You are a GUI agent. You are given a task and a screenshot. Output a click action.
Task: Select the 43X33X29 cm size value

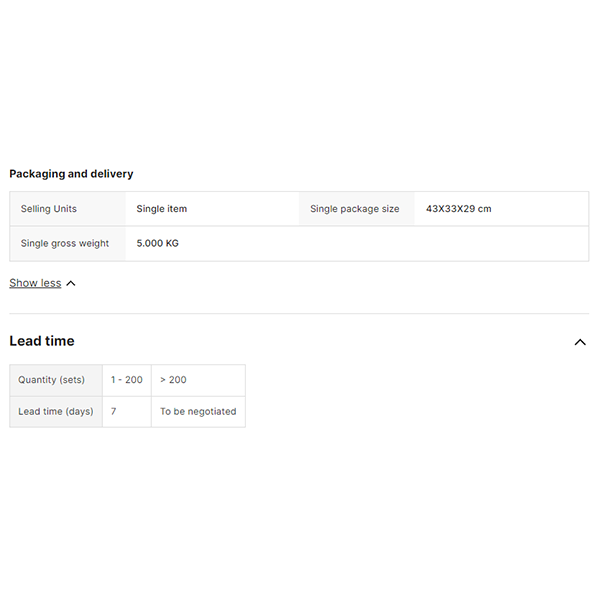(x=459, y=209)
